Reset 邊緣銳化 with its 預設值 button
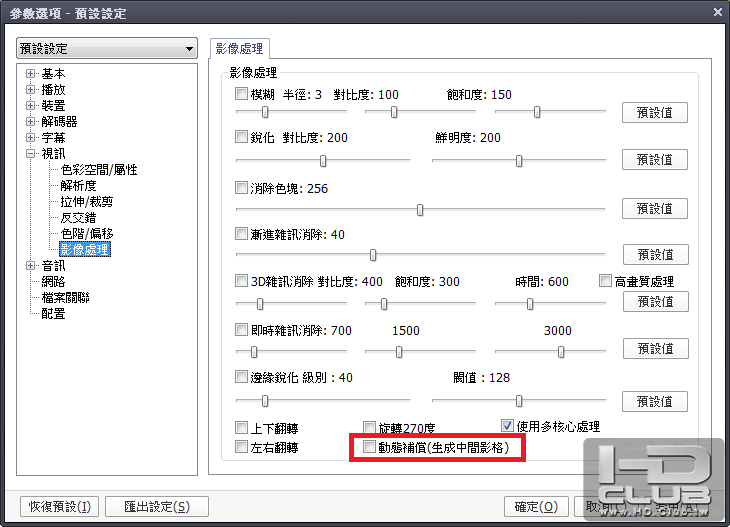 655,401
